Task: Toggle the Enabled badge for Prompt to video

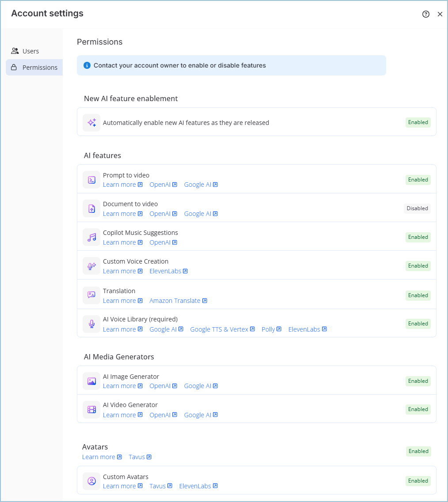Action: tap(418, 180)
